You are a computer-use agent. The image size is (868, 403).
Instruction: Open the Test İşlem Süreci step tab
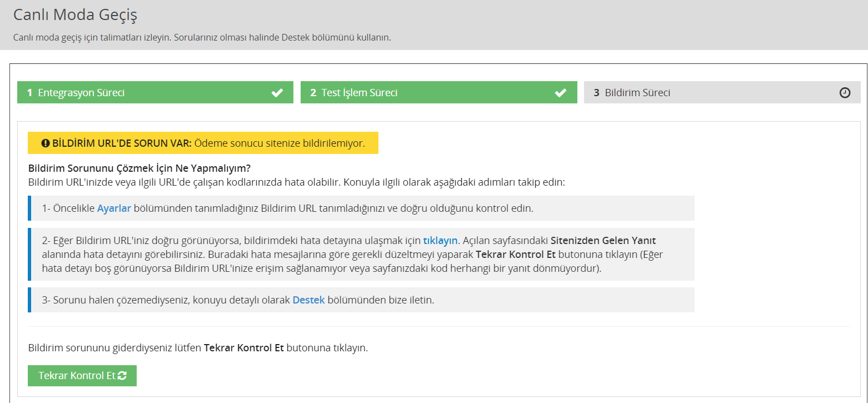coord(438,92)
